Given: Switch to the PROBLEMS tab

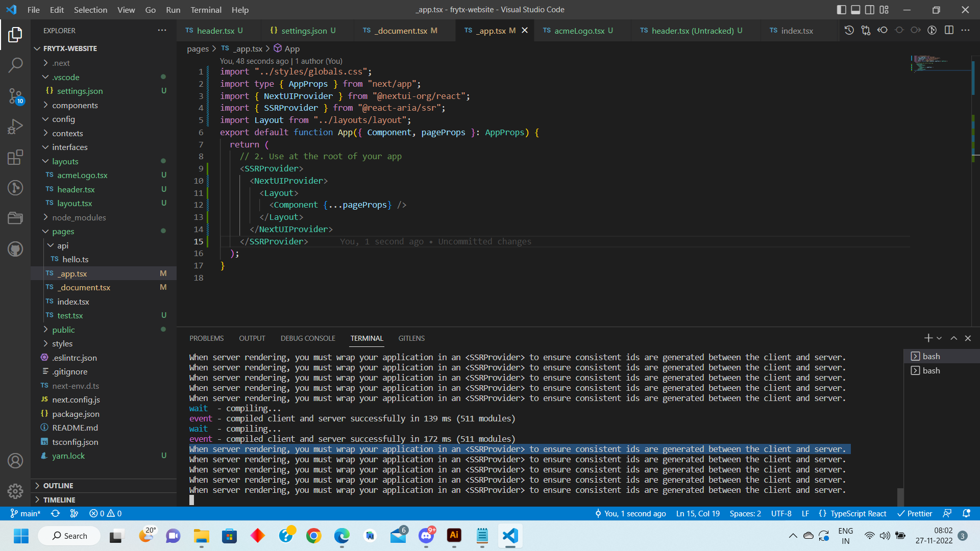Looking at the screenshot, I should point(206,338).
